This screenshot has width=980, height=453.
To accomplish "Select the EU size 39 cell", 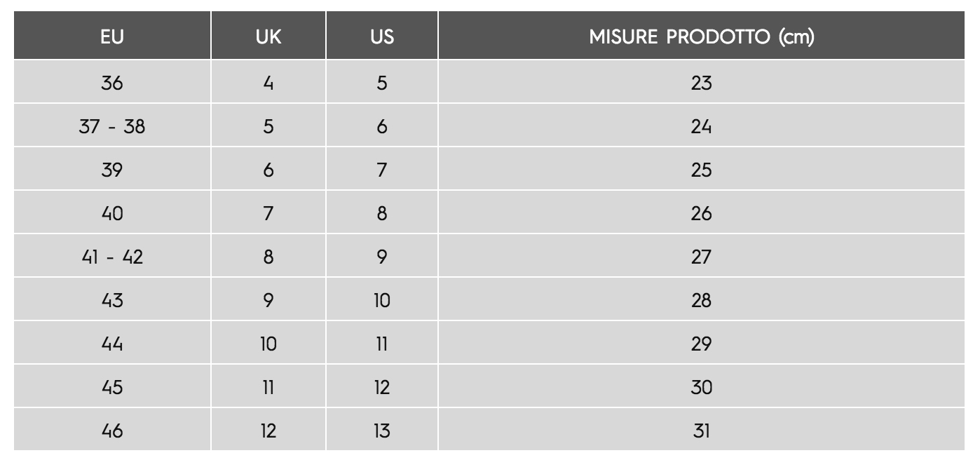I will click(112, 170).
